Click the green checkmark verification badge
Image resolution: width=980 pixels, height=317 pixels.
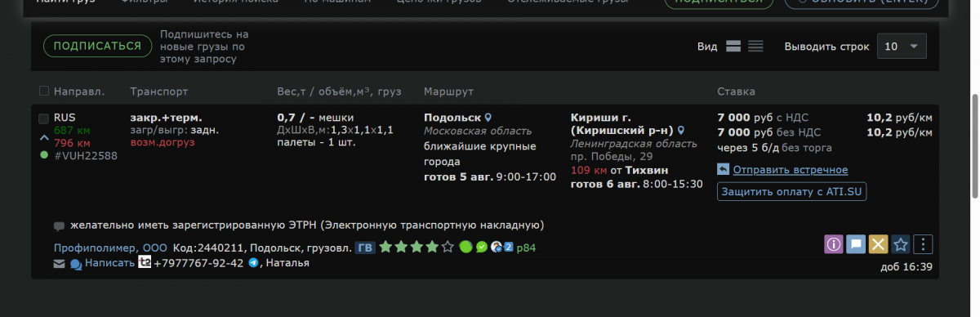tap(481, 246)
